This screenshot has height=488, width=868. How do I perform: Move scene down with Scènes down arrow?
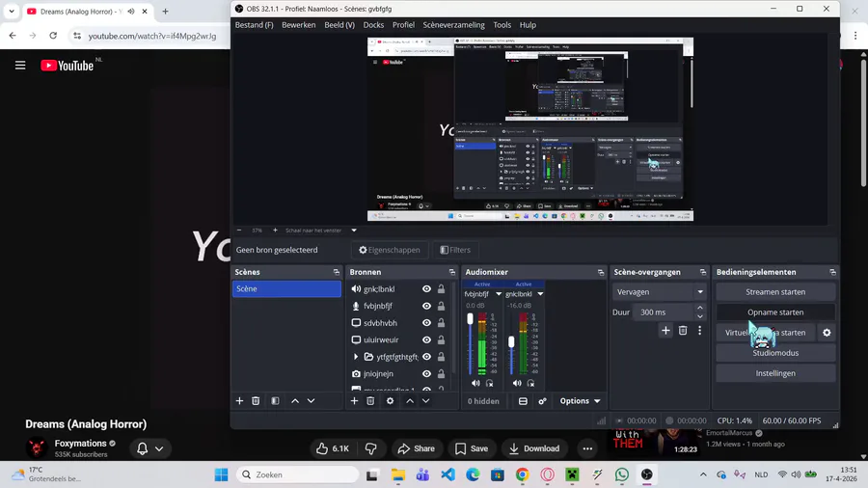coord(312,400)
